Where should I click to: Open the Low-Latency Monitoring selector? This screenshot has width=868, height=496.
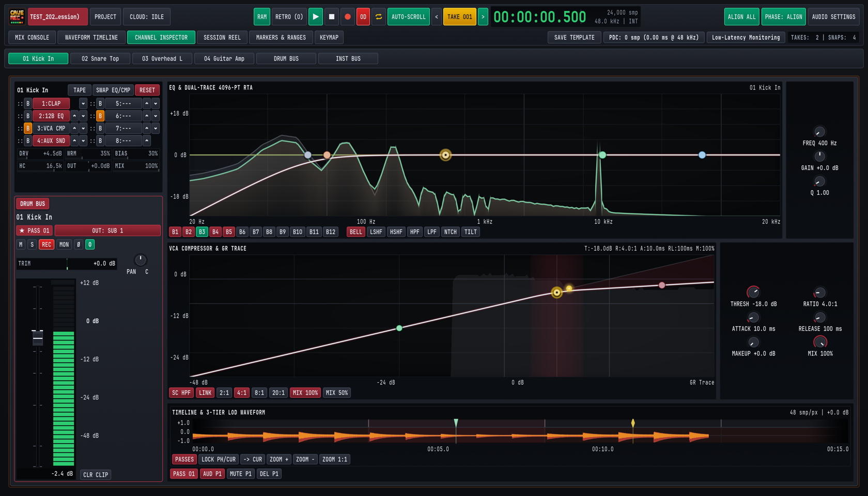746,37
